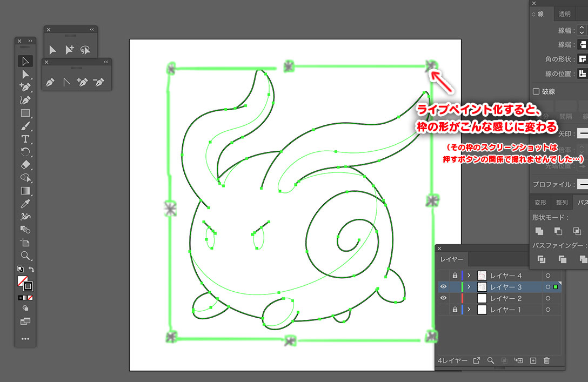Expand レイヤー 4 sublayers
This screenshot has height=382, width=588.
point(469,276)
